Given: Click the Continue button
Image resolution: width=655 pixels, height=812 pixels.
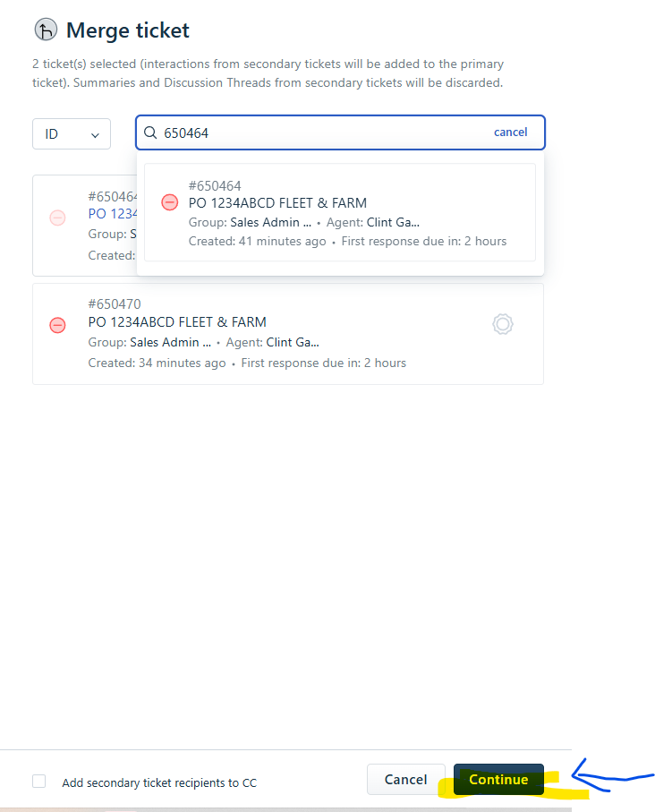Looking at the screenshot, I should click(x=498, y=780).
